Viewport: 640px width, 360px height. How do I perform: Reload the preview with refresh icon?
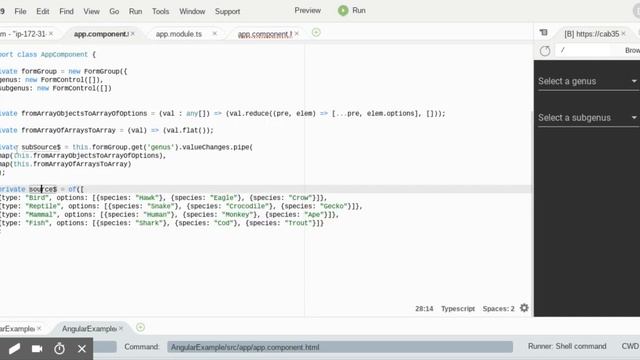coord(545,51)
